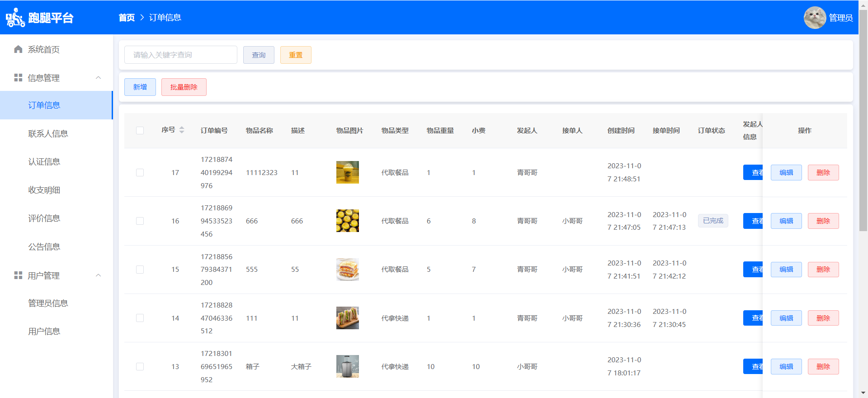Open 系统首页 in the sidebar

(57, 49)
